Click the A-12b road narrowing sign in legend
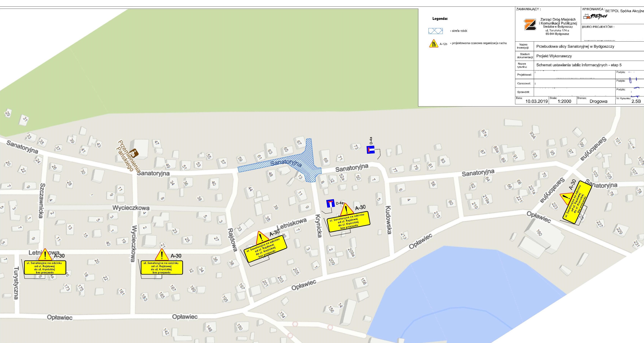Image resolution: width=644 pixels, height=343 pixels. [x=433, y=43]
